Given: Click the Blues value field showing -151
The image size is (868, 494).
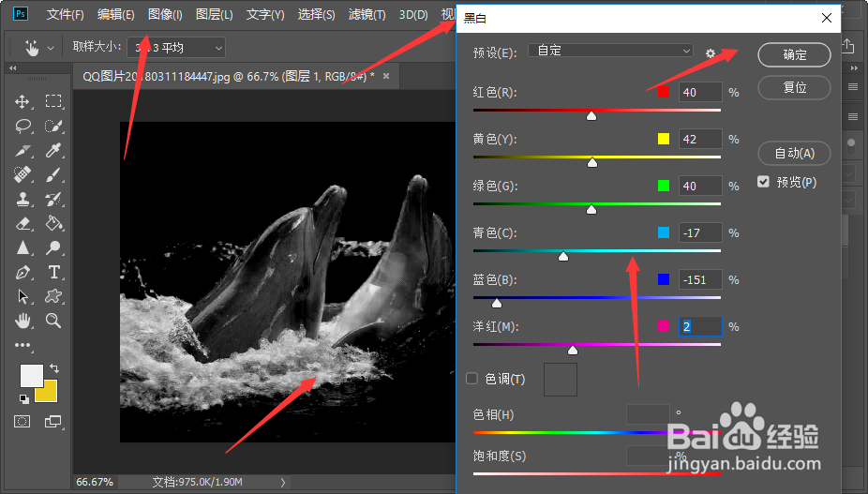Looking at the screenshot, I should [700, 279].
